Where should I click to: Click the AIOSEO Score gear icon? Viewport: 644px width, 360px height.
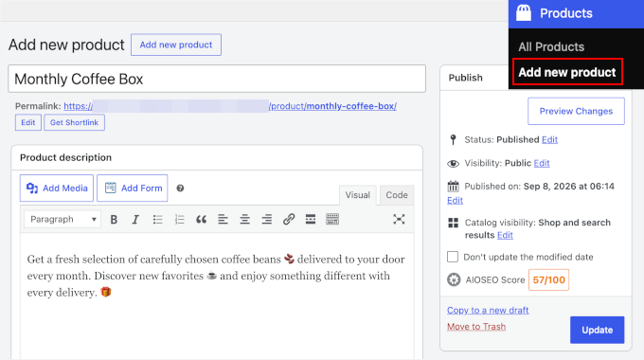pyautogui.click(x=454, y=279)
